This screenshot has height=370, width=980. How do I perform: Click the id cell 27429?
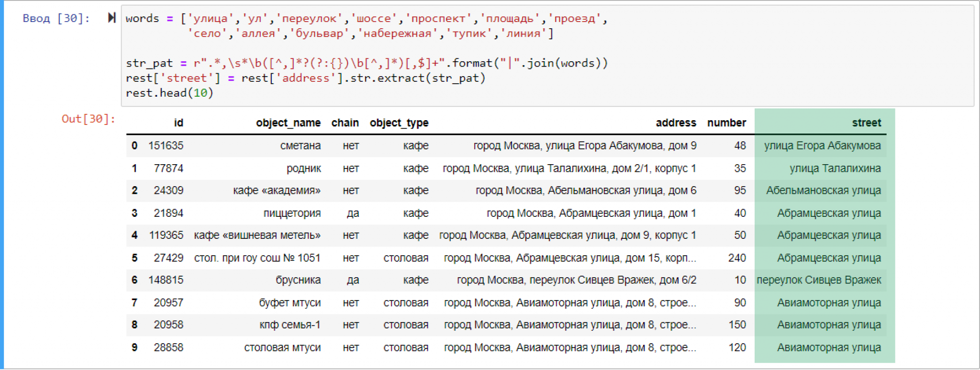[x=168, y=258]
